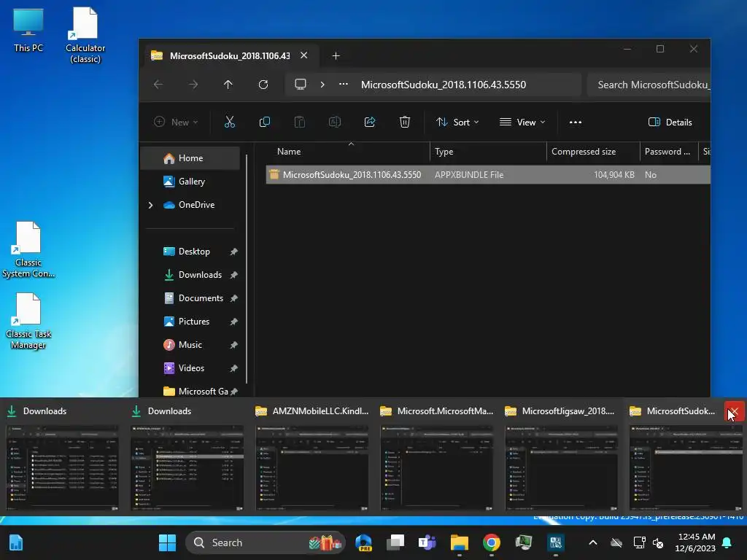
Task: Open Gallery in navigation pane
Action: (x=192, y=182)
